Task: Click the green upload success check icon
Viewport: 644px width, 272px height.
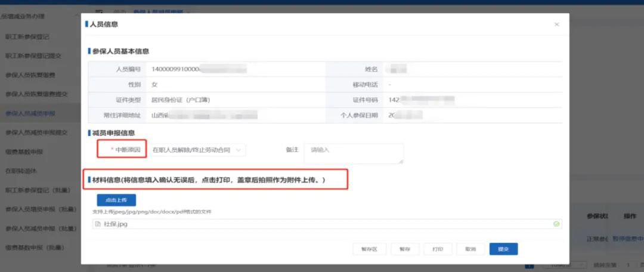Action: click(556, 224)
